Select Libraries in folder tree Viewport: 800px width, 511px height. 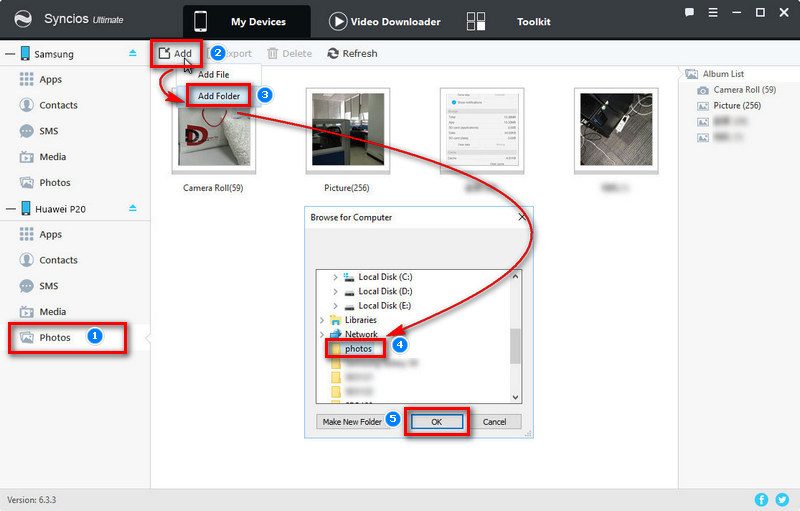(360, 320)
